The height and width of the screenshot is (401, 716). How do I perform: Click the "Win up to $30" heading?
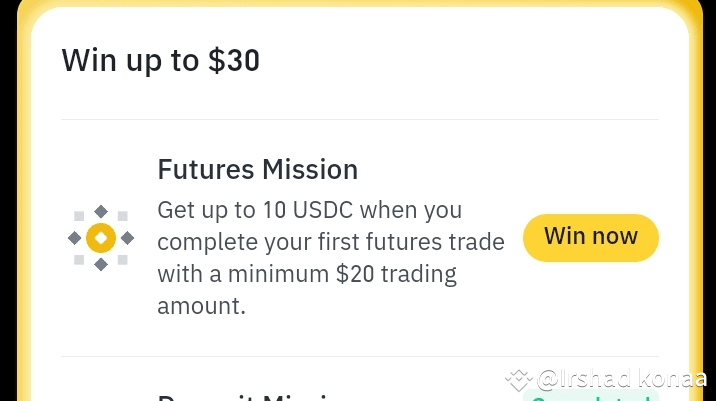[x=160, y=60]
